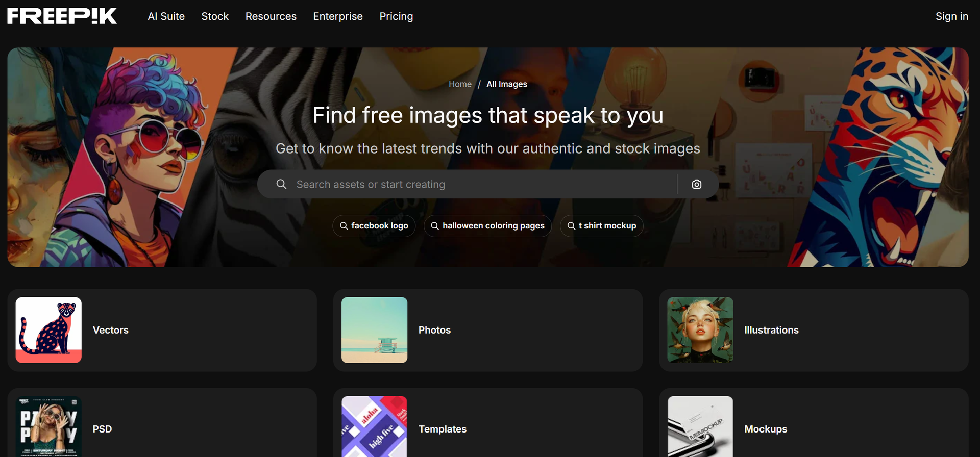The width and height of the screenshot is (980, 457).
Task: Select halloween coloring pages suggestion
Action: coord(487,225)
